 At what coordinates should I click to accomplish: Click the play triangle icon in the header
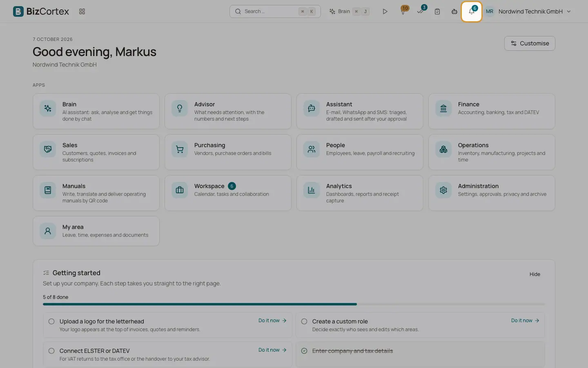385,11
